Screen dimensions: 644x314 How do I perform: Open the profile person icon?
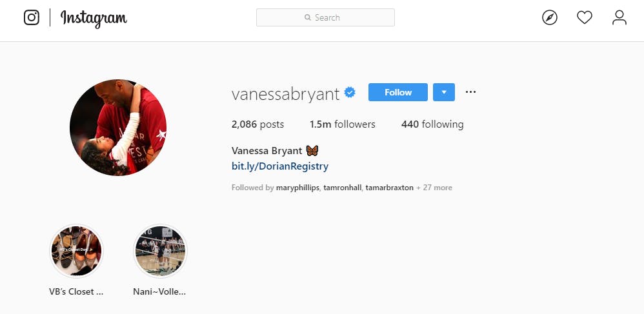click(619, 17)
